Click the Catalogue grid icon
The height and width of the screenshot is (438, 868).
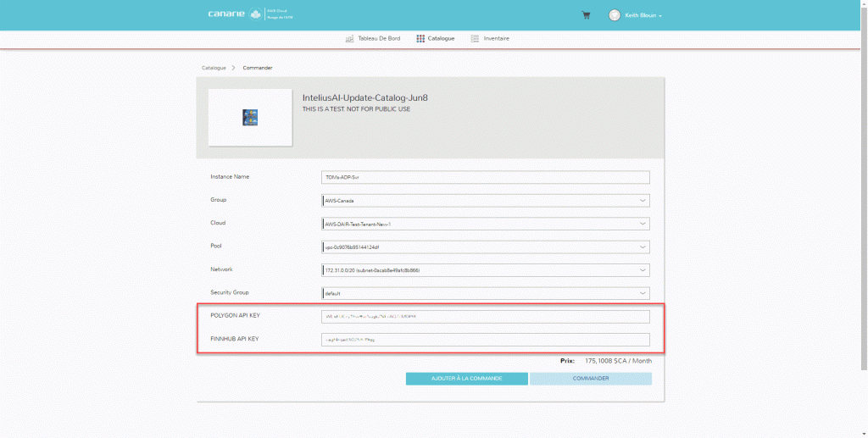pos(420,39)
